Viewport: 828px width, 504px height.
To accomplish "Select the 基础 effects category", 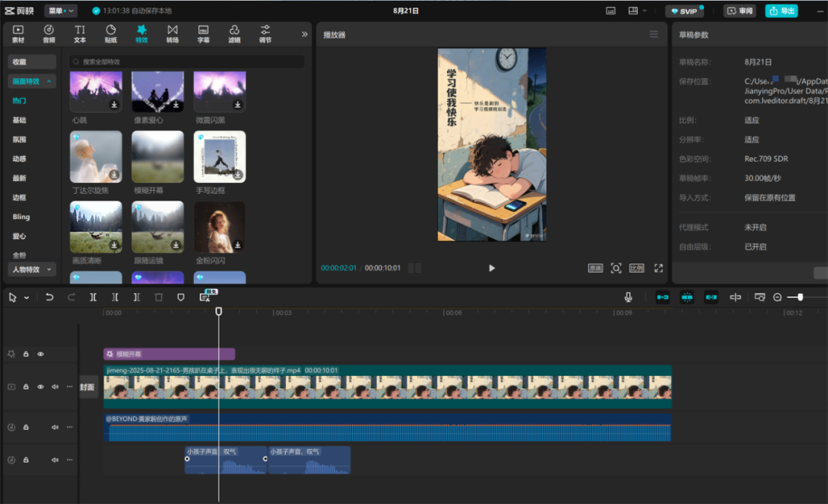I will point(19,119).
